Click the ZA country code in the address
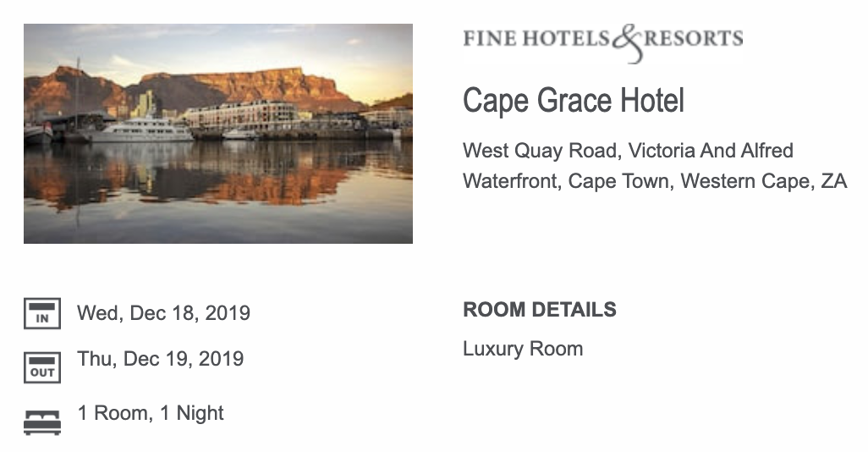This screenshot has width=868, height=452. (x=833, y=181)
